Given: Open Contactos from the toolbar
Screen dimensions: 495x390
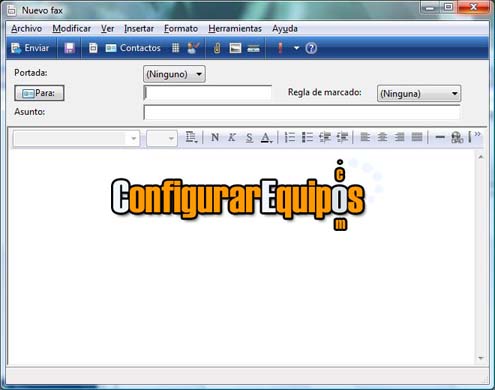Looking at the screenshot, I should tap(133, 48).
